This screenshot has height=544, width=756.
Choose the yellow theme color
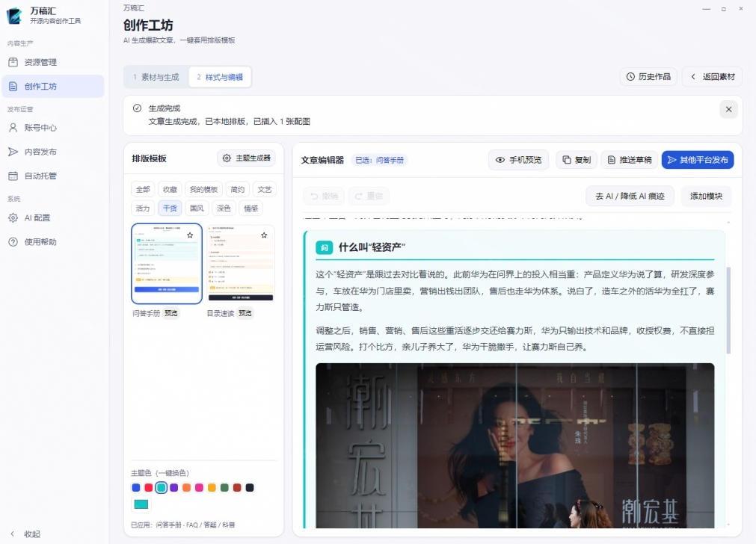pos(212,488)
